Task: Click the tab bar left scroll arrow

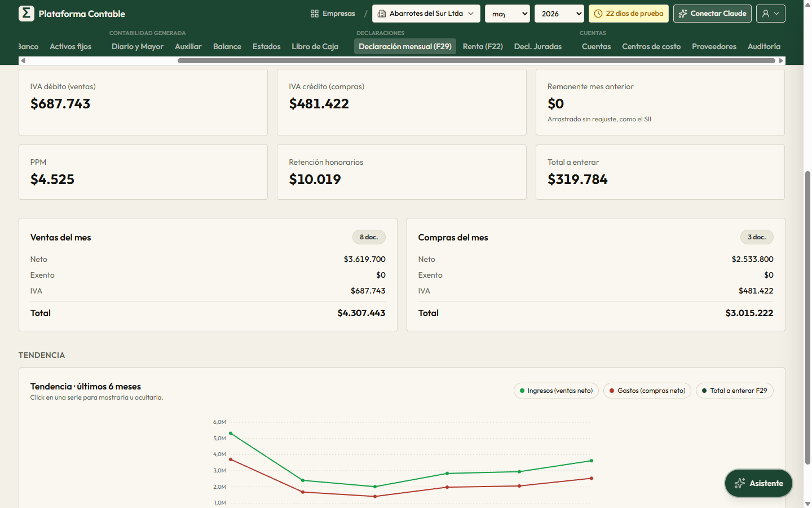Action: [x=23, y=60]
